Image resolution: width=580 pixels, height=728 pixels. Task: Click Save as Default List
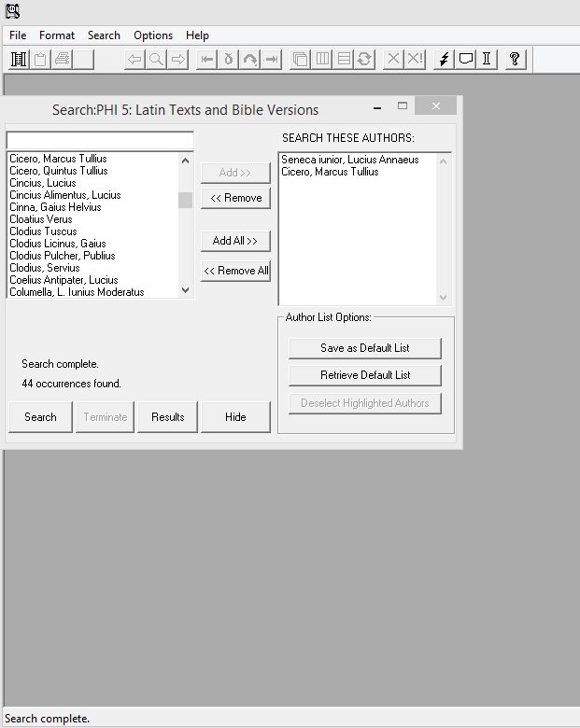pos(364,348)
